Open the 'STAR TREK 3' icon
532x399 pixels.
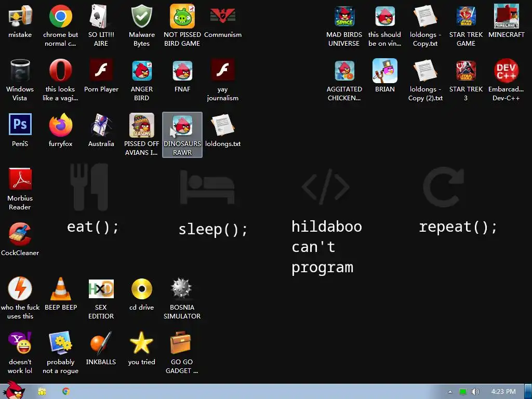click(466, 71)
